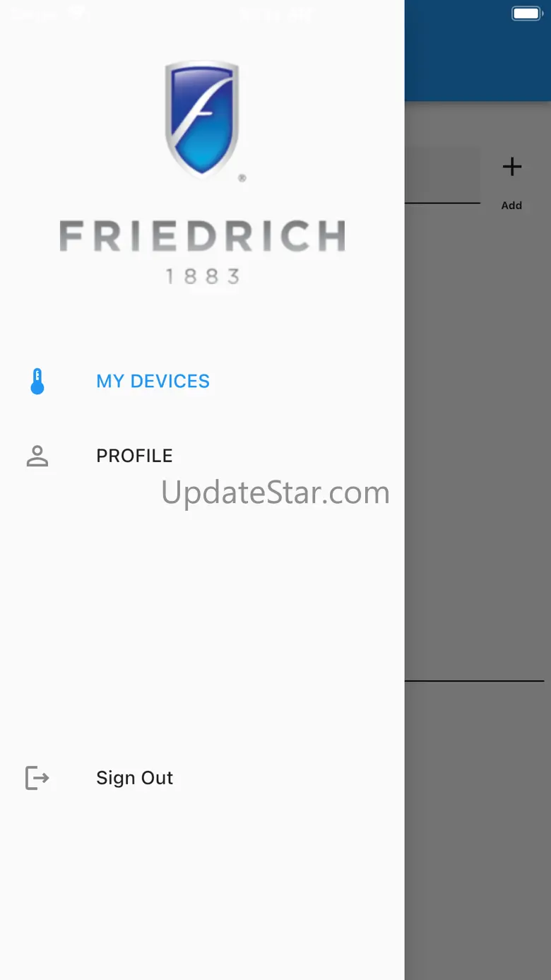Tap the 1883 year under Friedrich
The width and height of the screenshot is (551, 980).
click(x=203, y=276)
